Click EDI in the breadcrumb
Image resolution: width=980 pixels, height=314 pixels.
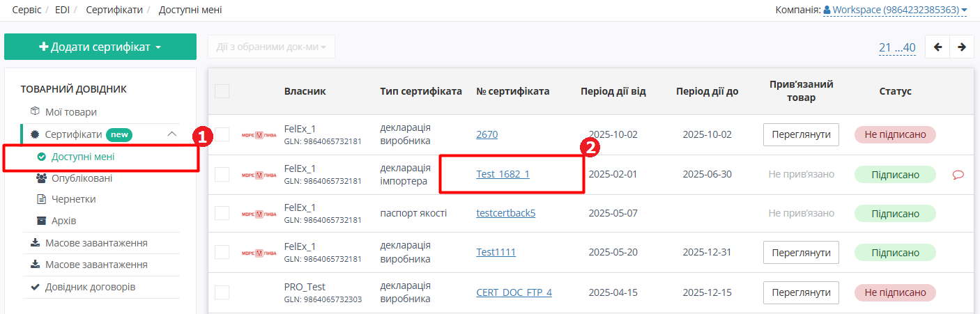tap(62, 10)
